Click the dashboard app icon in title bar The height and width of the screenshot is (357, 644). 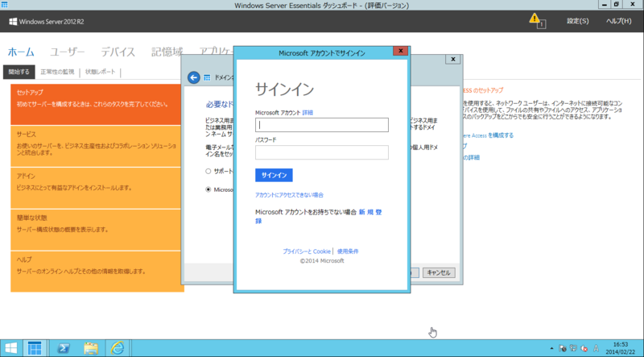click(x=5, y=5)
